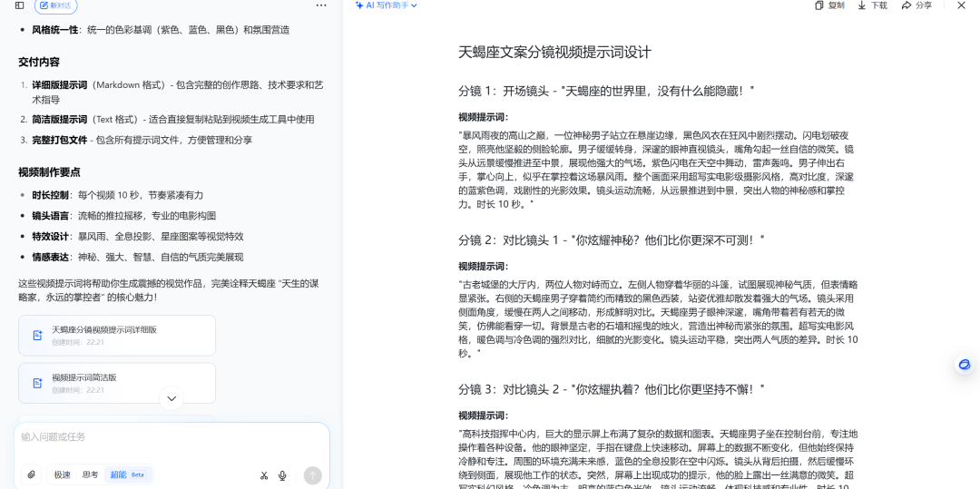The height and width of the screenshot is (489, 980).
Task: Click the file icon on 视频提示词简洁版 card
Action: click(37, 383)
